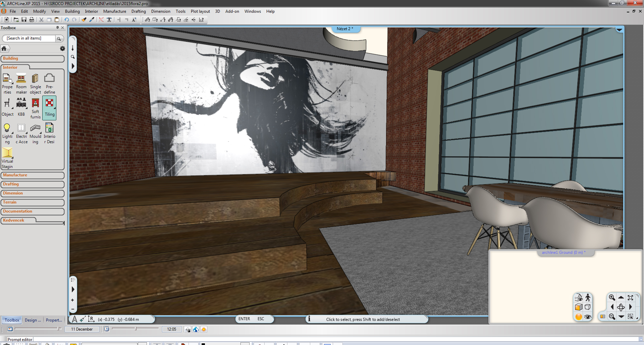Toggle the orange sphere rendering button
This screenshot has width=644, height=345.
click(x=579, y=317)
